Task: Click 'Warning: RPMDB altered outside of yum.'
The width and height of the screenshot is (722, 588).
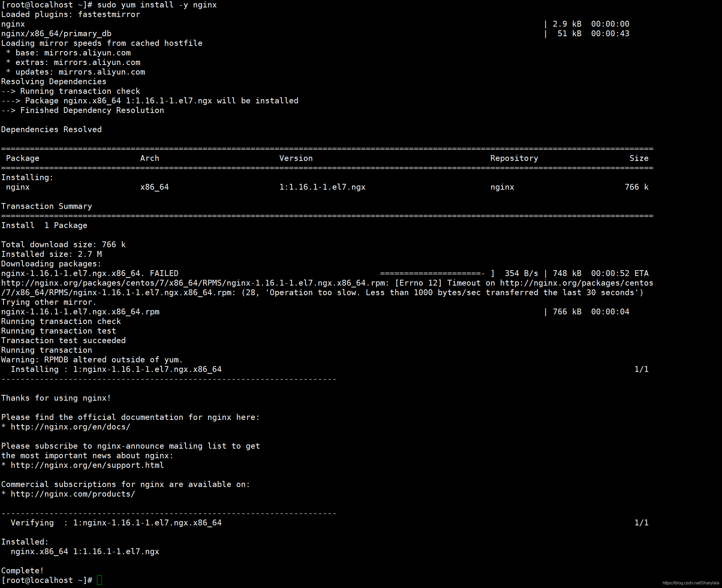Action: [92, 360]
